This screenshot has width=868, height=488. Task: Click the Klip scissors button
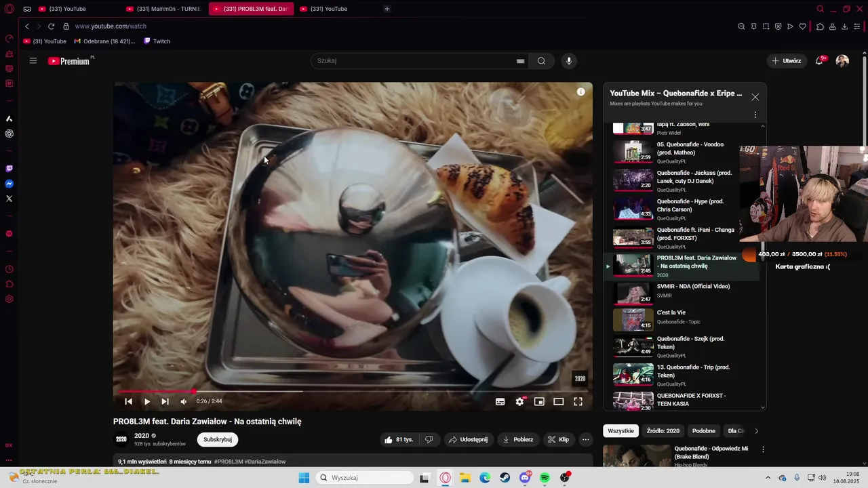(x=559, y=439)
